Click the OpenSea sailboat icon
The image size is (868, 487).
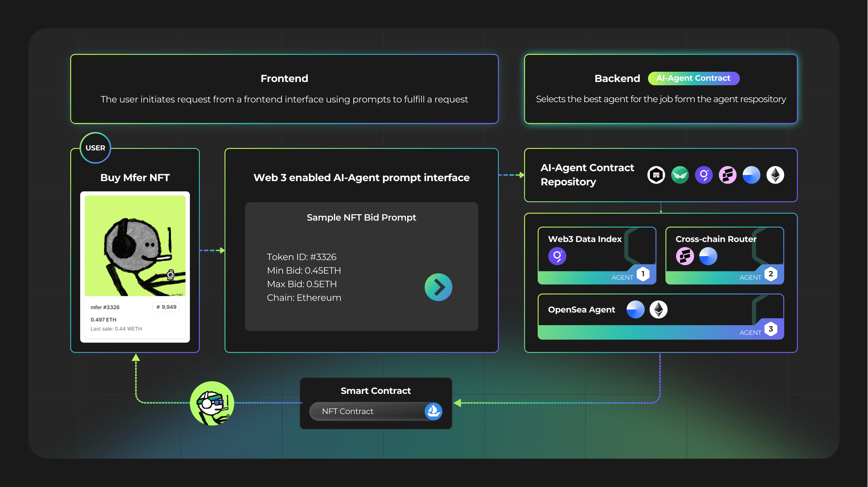[433, 411]
